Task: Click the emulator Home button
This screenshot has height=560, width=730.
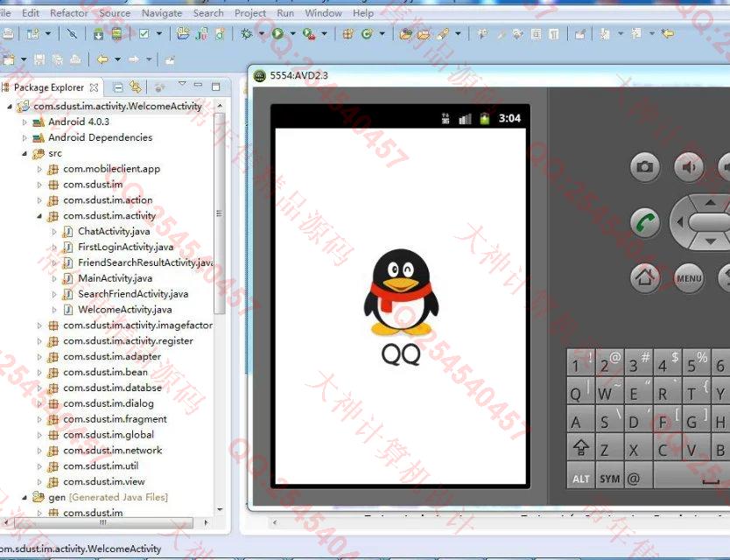Action: [x=645, y=278]
